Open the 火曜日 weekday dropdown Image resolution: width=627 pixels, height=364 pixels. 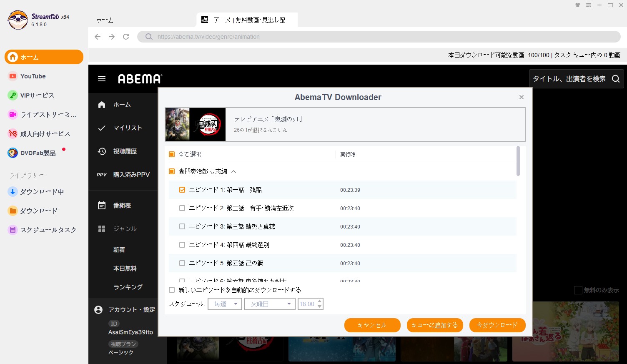pos(270,304)
